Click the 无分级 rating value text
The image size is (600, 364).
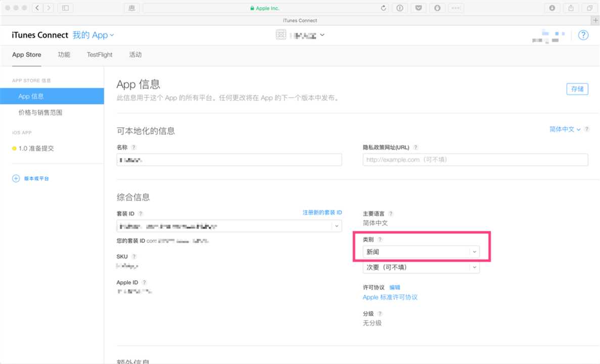click(x=372, y=323)
